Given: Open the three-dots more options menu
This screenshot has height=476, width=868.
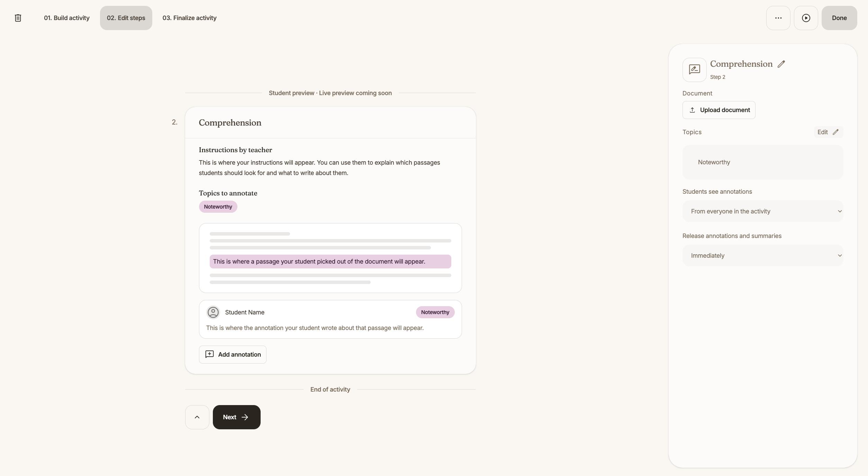Looking at the screenshot, I should coord(778,18).
